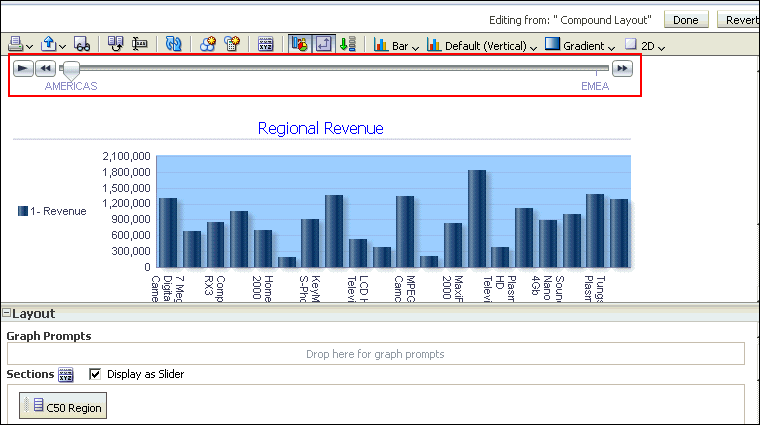Viewport: 760px width, 425px height.
Task: Click the binoculars preview icon
Action: click(83, 45)
